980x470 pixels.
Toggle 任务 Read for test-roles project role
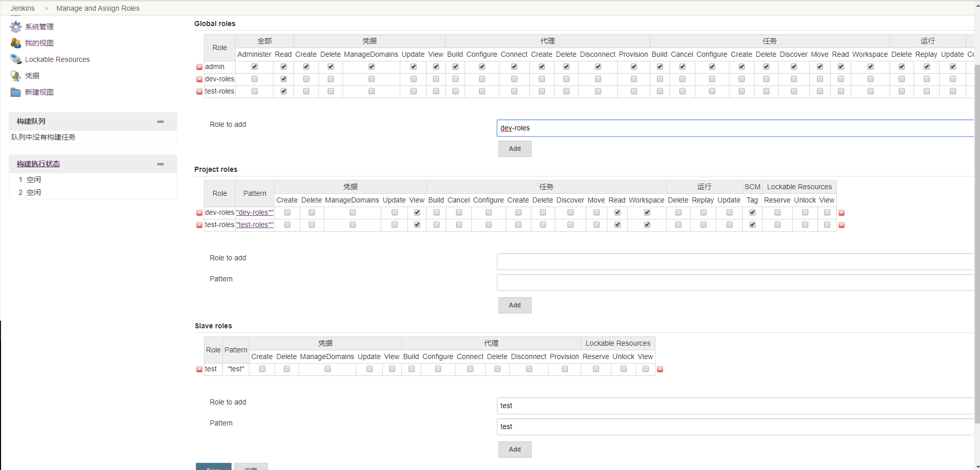618,225
